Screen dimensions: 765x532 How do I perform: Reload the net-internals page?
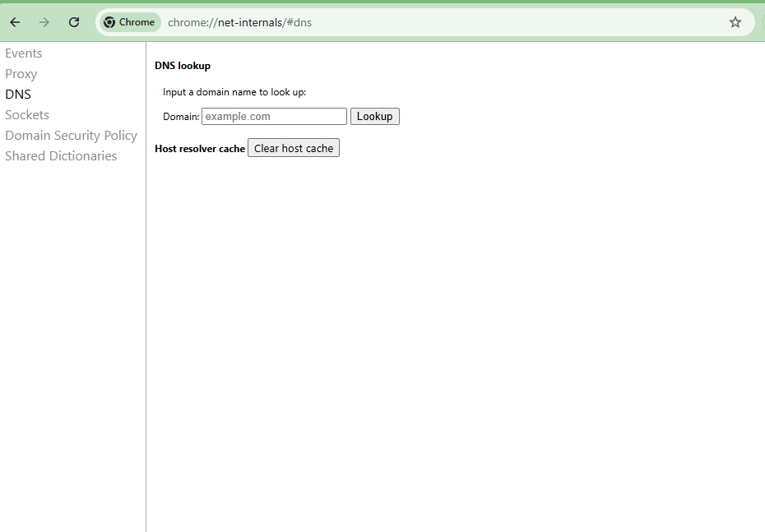[74, 22]
